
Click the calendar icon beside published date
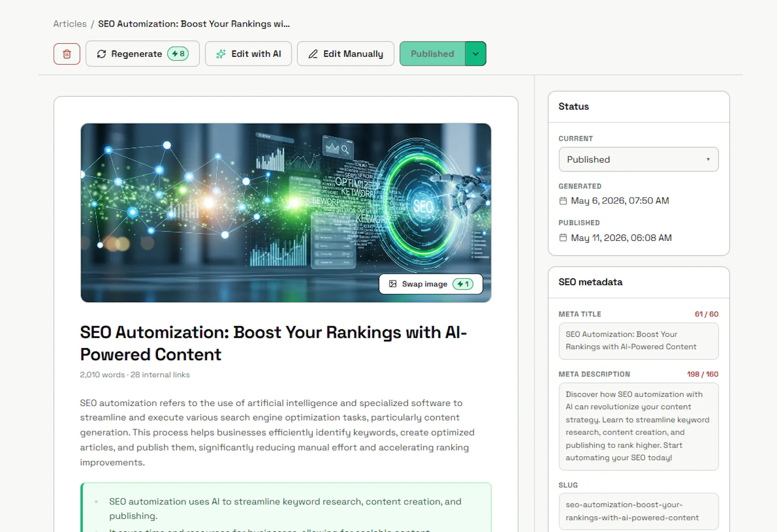coord(563,238)
